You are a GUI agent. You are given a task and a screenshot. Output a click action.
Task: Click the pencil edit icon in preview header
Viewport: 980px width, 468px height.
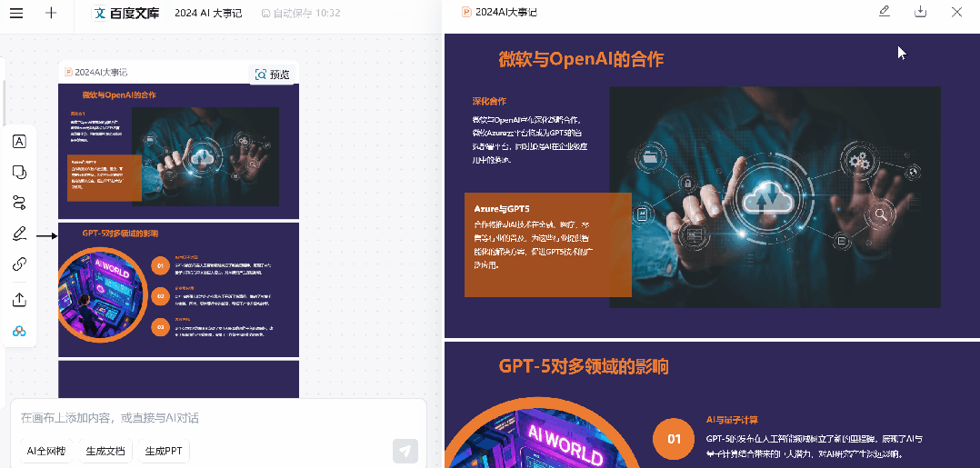(x=884, y=11)
